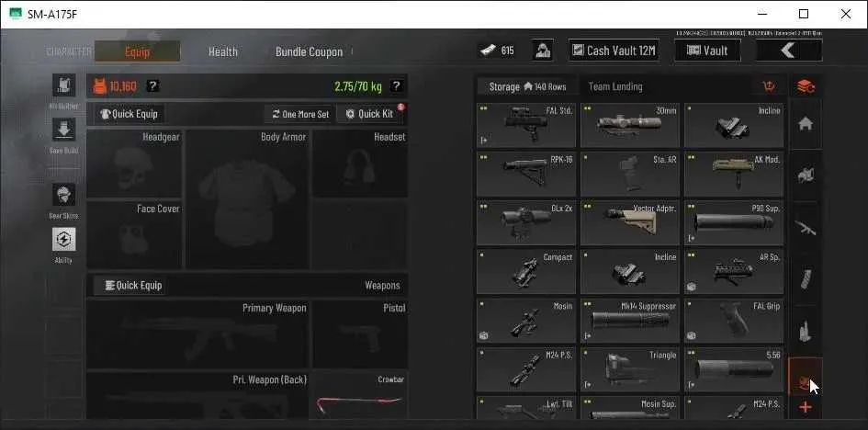Click Quick Equip above Headgear slot
The image size is (868, 430).
click(x=129, y=114)
